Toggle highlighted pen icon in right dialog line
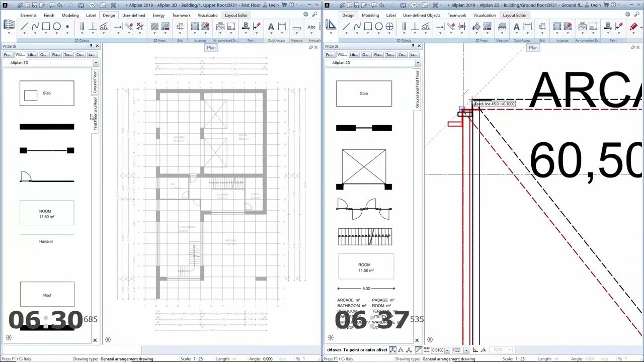 tap(419, 350)
